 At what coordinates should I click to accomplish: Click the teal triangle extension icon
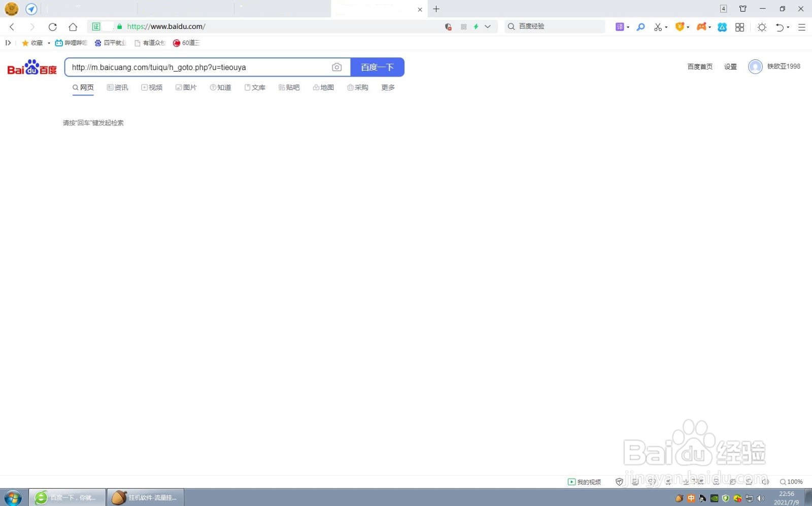(722, 27)
